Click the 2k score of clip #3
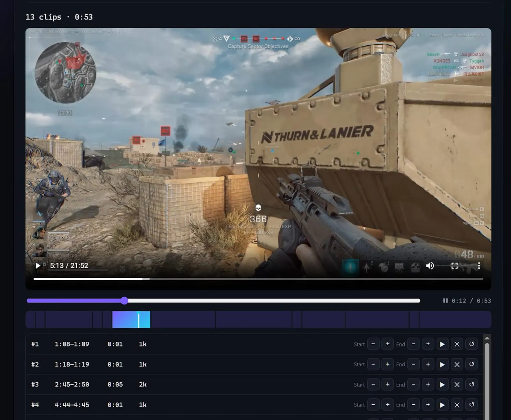 point(143,385)
